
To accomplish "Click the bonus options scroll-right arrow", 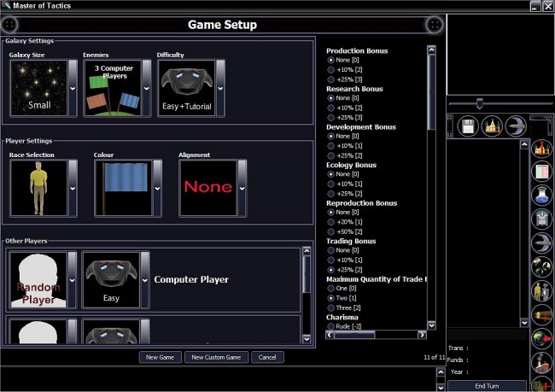I will (x=422, y=335).
